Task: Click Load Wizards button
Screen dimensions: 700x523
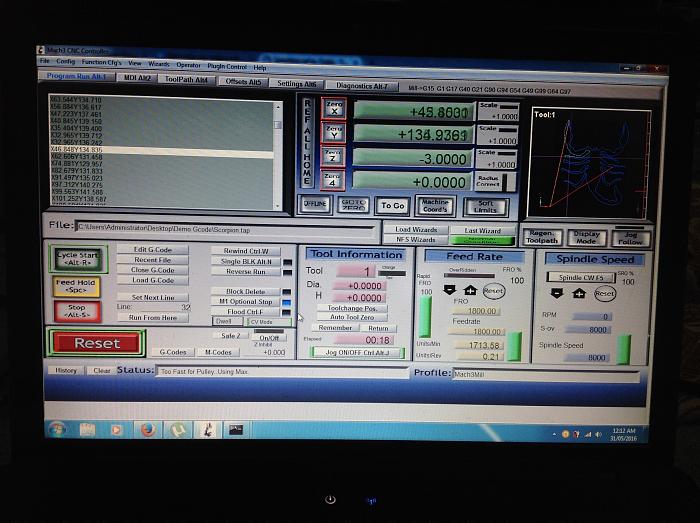Action: click(416, 230)
